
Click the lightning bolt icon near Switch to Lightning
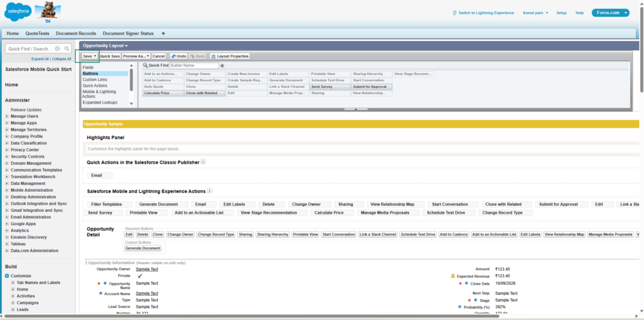coord(454,13)
